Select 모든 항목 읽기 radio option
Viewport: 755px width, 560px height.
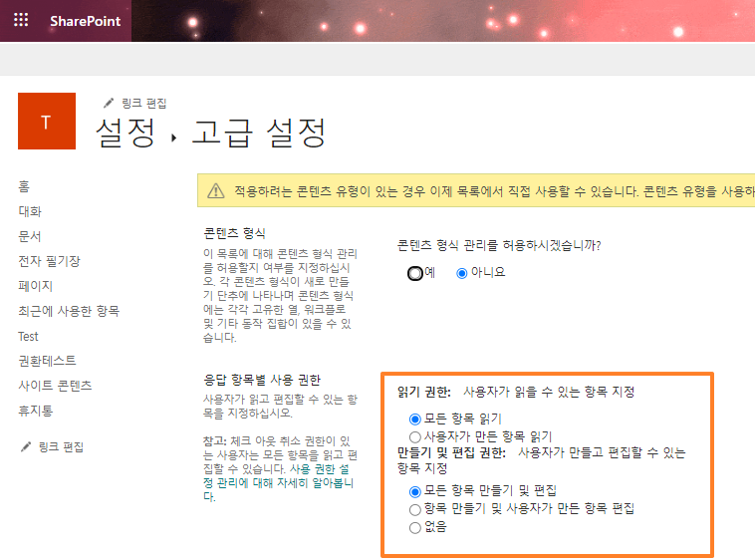pyautogui.click(x=414, y=420)
